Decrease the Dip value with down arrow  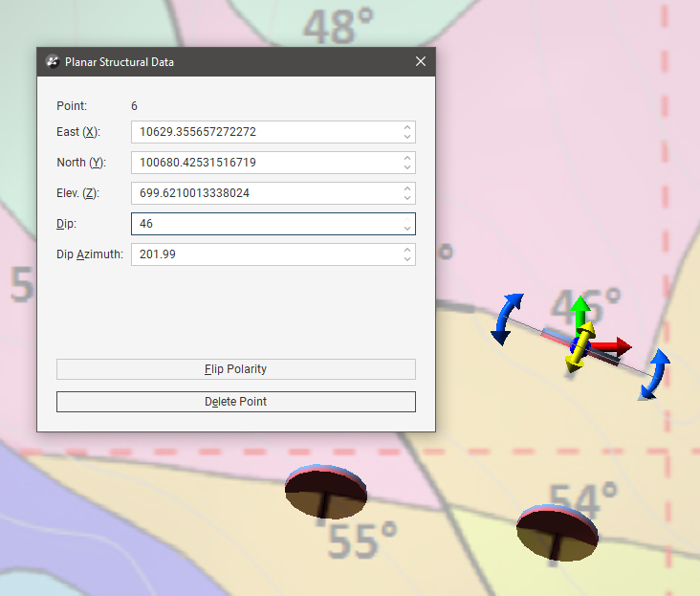pyautogui.click(x=407, y=228)
